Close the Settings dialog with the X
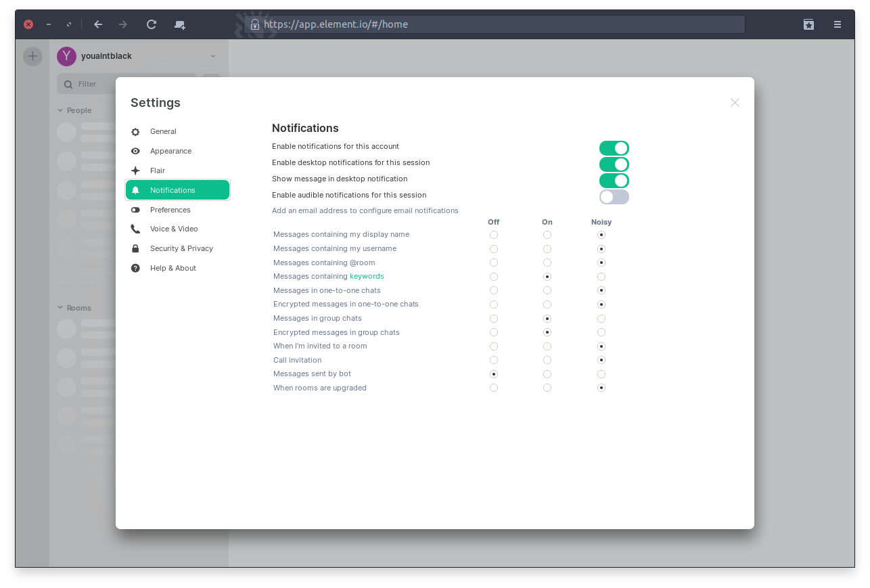The height and width of the screenshot is (588, 870). pyautogui.click(x=735, y=103)
